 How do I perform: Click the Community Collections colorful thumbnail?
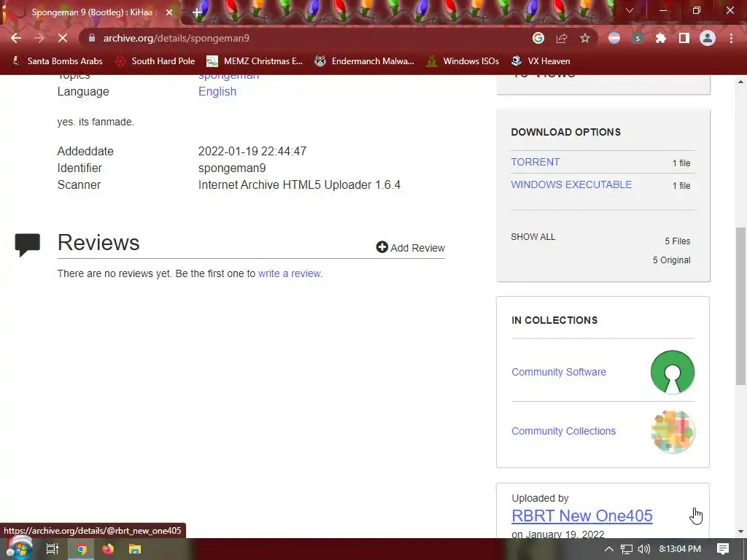673,431
